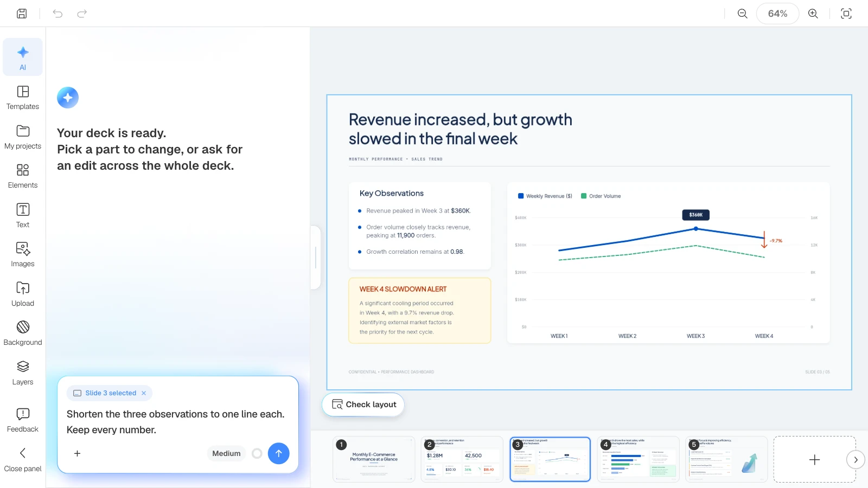Open Templates in the sidebar
Image resolution: width=868 pixels, height=488 pixels.
(23, 98)
